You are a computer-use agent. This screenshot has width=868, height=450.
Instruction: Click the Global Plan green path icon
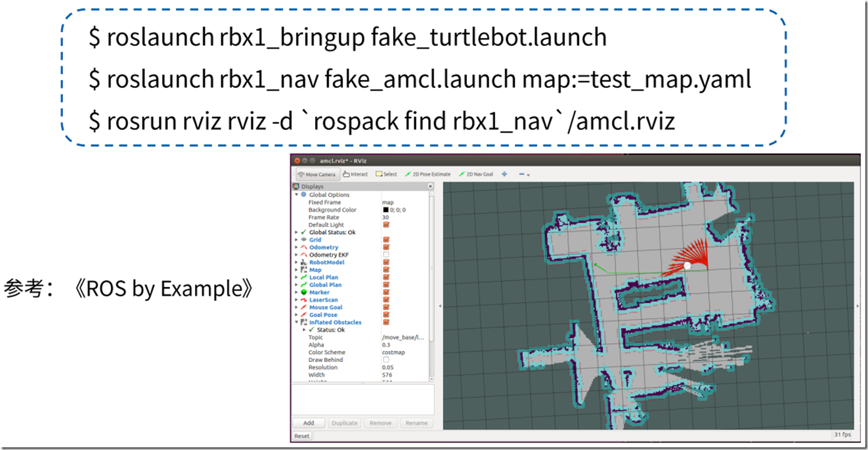303,285
